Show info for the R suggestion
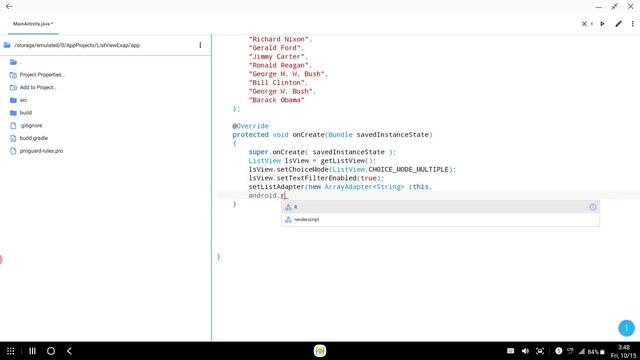This screenshot has width=640, height=360. click(593, 207)
